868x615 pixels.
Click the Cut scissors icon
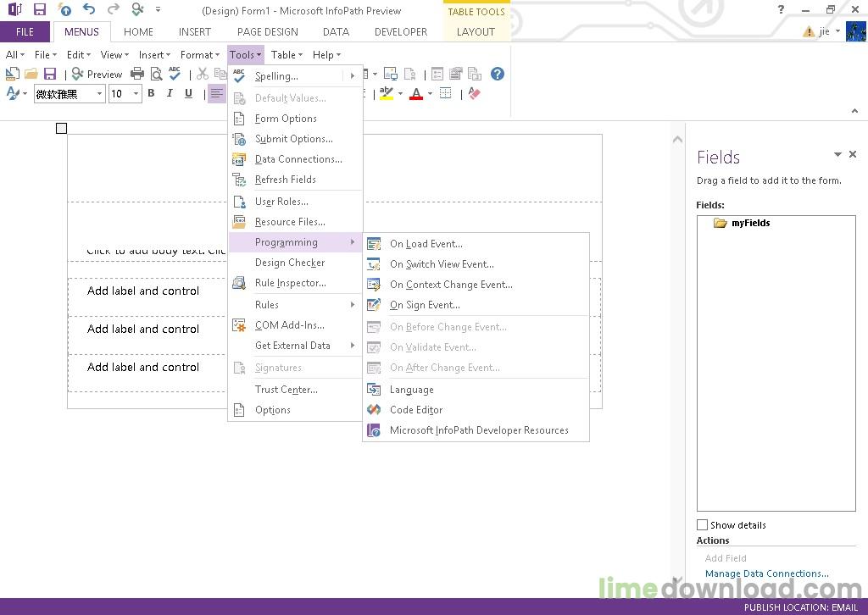pos(203,74)
